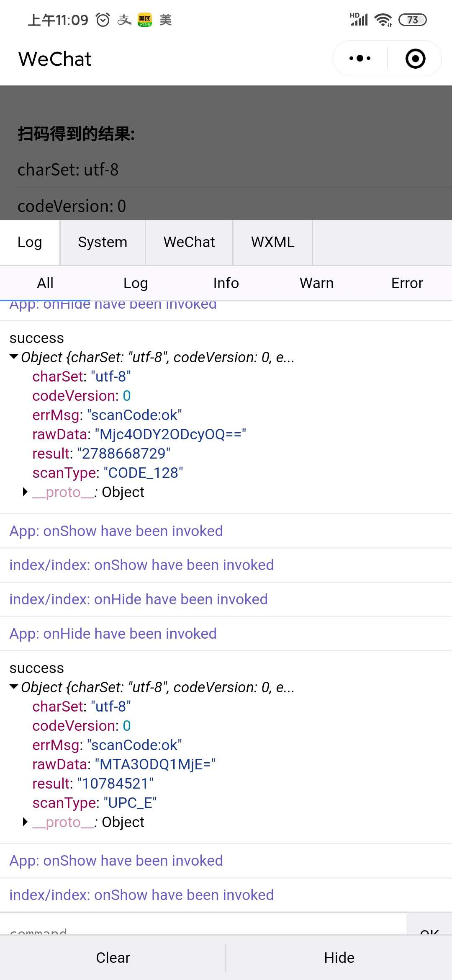Select result "10784521" line
This screenshot has height=980, width=452.
[x=93, y=784]
